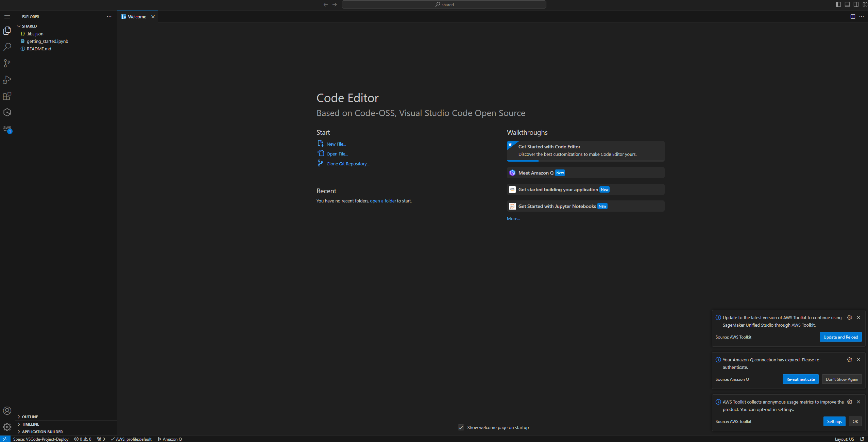
Task: Click ports forwarded status indicator
Action: tap(101, 439)
